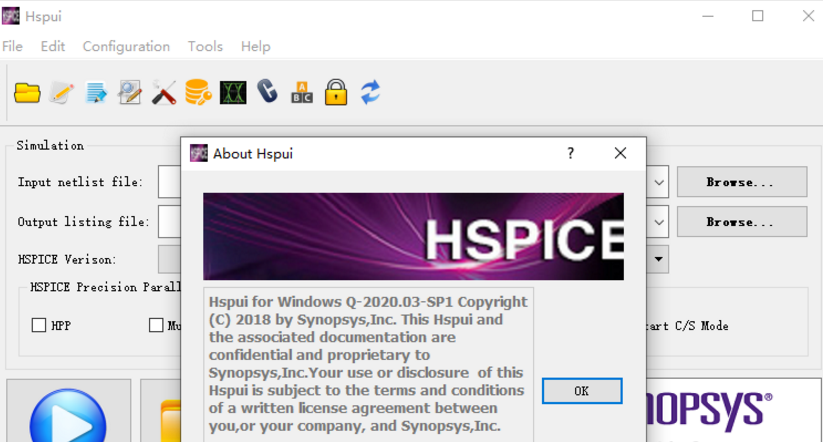Screen dimensions: 823x442
Task: Open the File menu
Action: point(13,46)
